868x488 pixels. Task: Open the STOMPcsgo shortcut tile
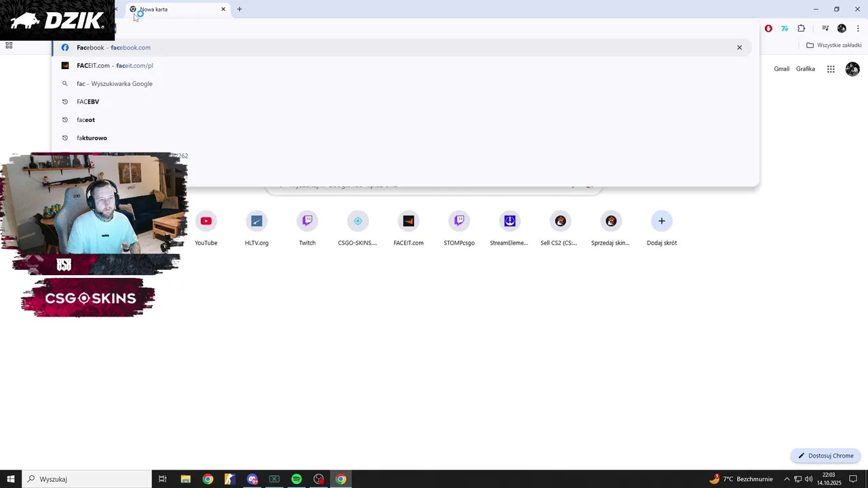pyautogui.click(x=459, y=228)
